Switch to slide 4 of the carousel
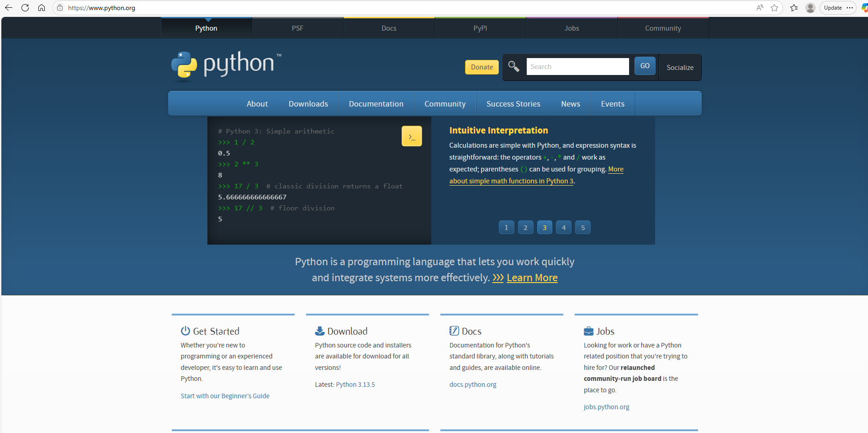 point(564,228)
